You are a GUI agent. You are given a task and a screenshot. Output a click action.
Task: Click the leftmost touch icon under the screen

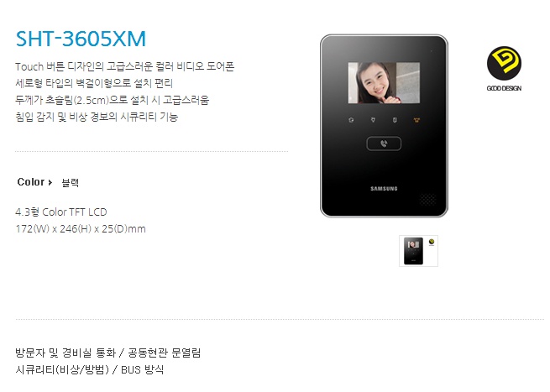[x=351, y=120]
